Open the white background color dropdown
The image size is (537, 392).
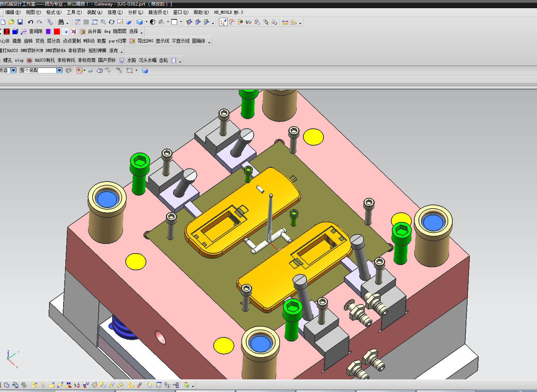181,22
